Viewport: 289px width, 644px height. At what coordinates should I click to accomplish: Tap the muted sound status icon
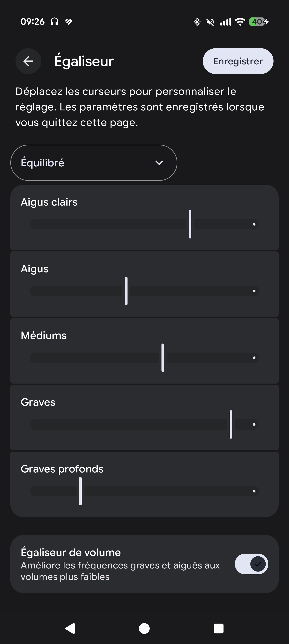pyautogui.click(x=210, y=22)
